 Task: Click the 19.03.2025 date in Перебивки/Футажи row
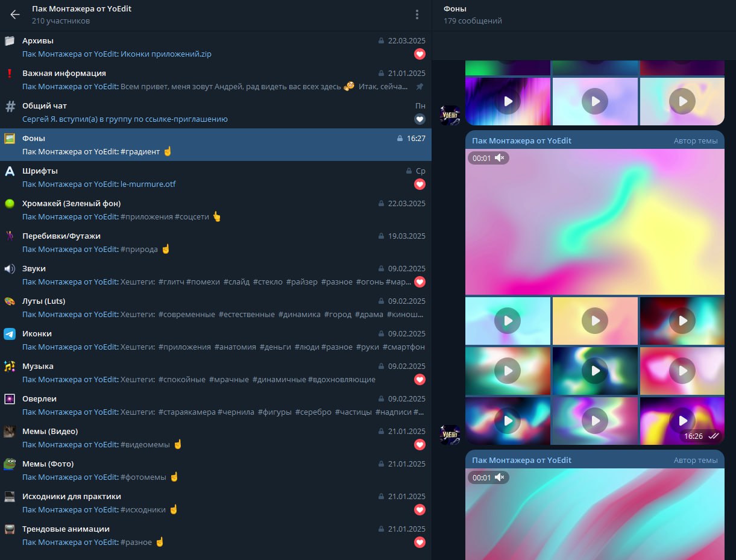(407, 236)
